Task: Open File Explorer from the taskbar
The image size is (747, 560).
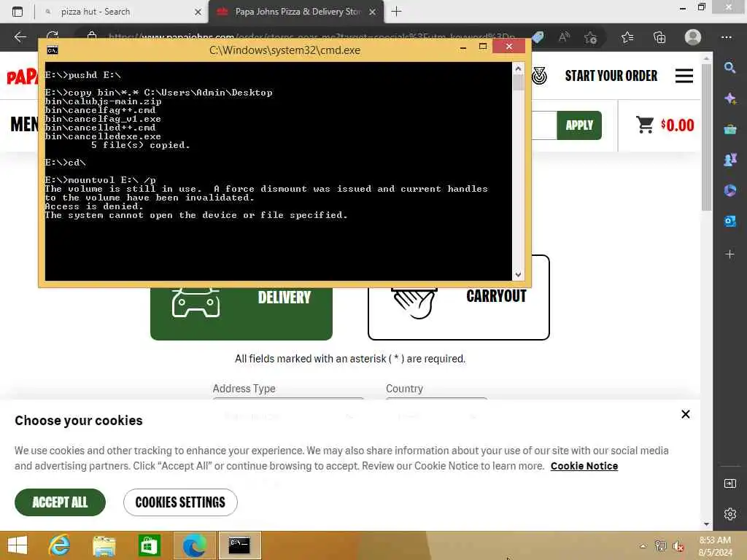Action: [104, 545]
